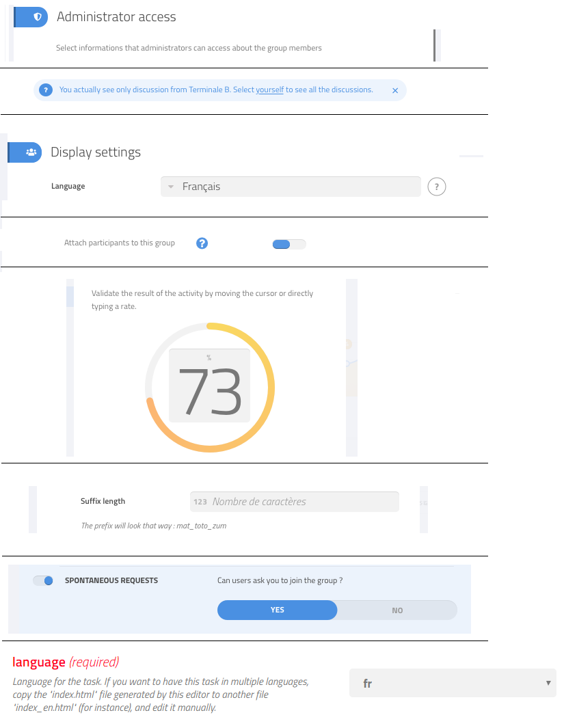This screenshot has width=564, height=728.
Task: Click the 73 percent rate field
Action: click(209, 386)
